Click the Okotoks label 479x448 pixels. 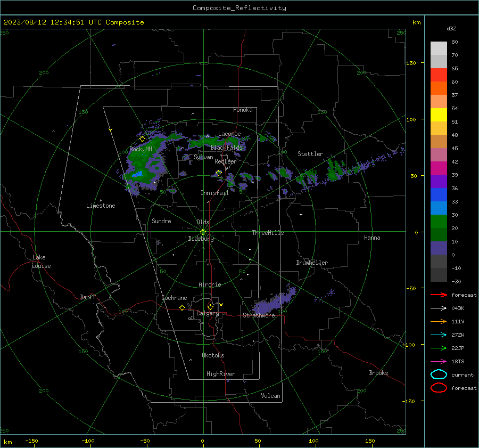pos(213,355)
